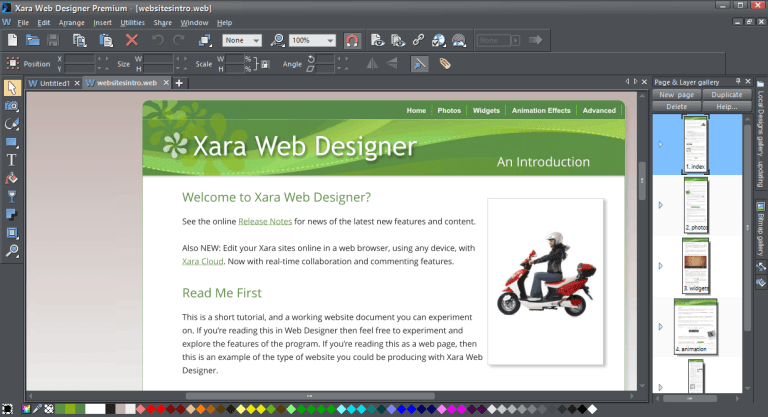Image resolution: width=768 pixels, height=417 pixels.
Task: Open the Arrange menu
Action: pyautogui.click(x=72, y=23)
